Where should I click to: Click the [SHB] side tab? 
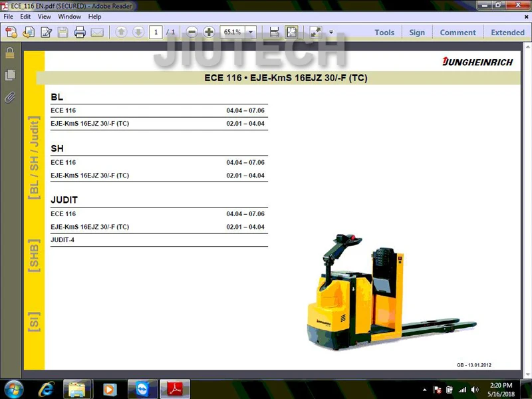click(x=35, y=255)
